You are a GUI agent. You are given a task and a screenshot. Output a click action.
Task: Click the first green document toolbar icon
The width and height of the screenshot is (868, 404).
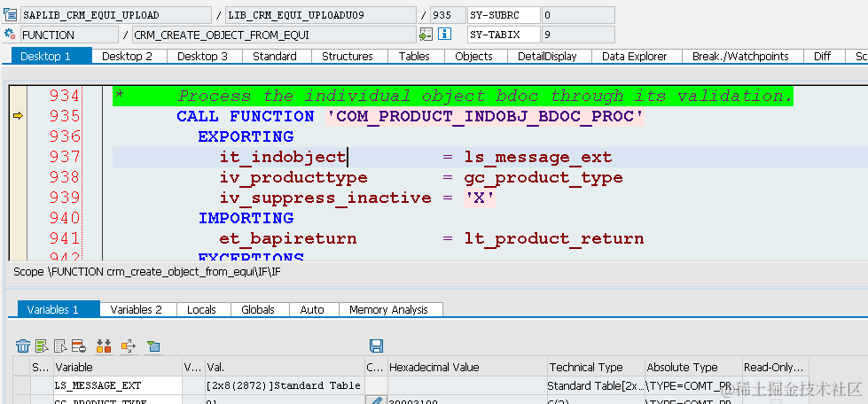pyautogui.click(x=42, y=346)
